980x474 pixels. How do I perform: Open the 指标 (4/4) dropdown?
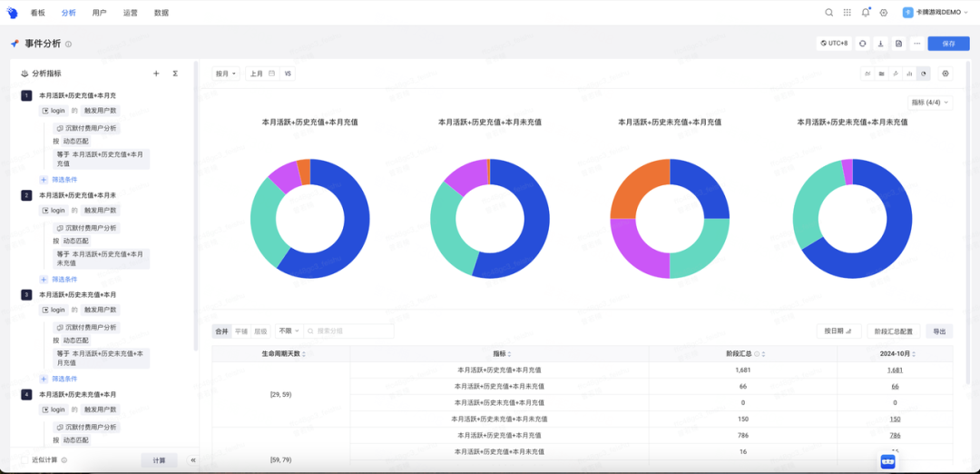[930, 103]
